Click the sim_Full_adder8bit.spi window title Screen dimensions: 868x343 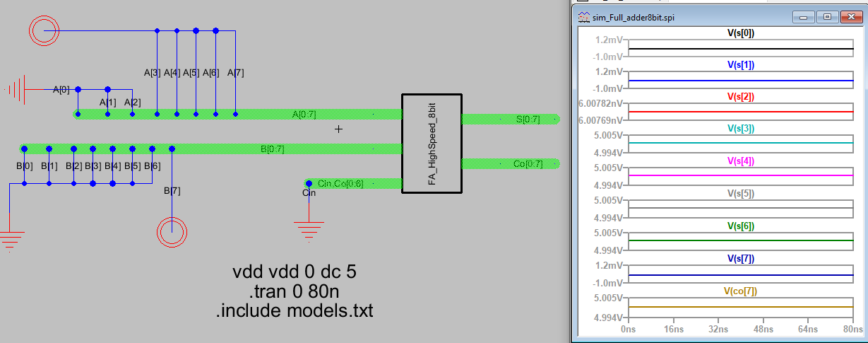pyautogui.click(x=633, y=17)
